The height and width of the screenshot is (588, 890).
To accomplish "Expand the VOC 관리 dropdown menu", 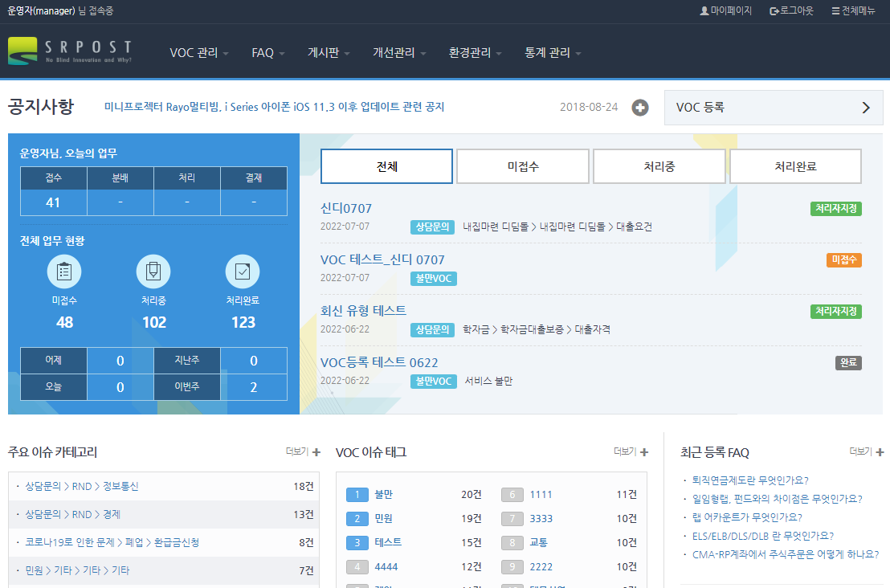I will click(x=199, y=53).
